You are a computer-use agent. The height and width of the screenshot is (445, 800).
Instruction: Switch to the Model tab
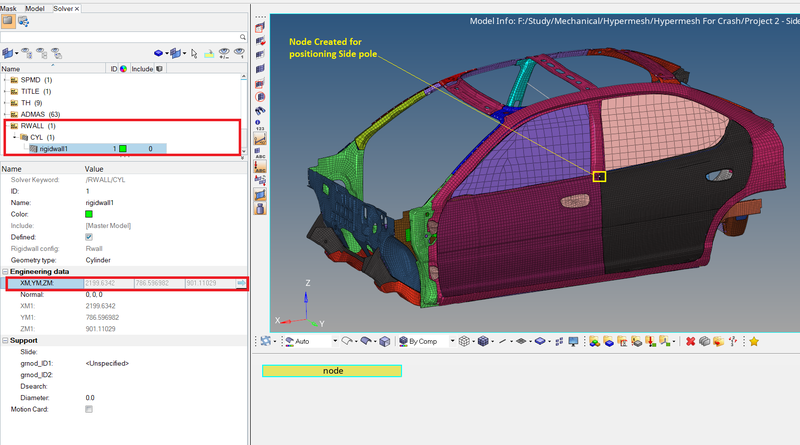[x=35, y=6]
